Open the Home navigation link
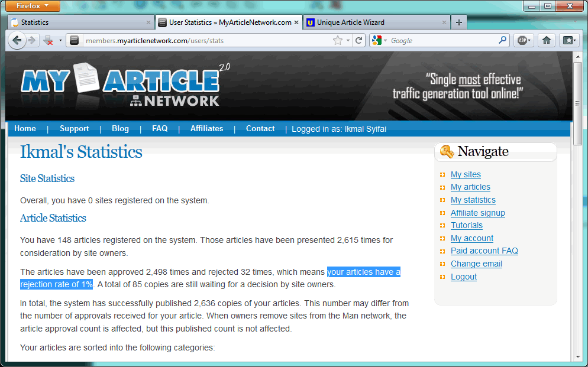This screenshot has height=367, width=588. click(25, 128)
